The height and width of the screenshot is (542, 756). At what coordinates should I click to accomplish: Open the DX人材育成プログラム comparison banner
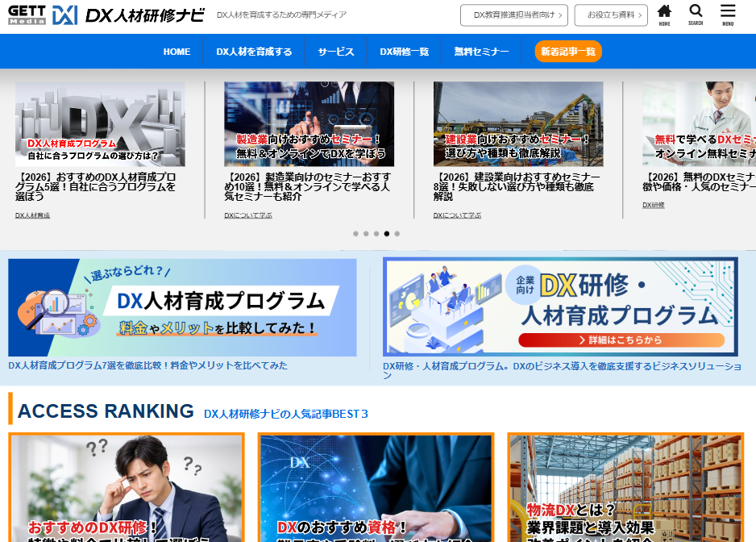pos(182,307)
